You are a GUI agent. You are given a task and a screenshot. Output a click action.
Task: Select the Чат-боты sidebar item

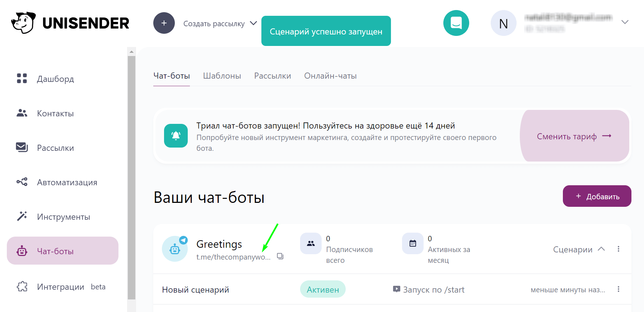click(x=62, y=251)
